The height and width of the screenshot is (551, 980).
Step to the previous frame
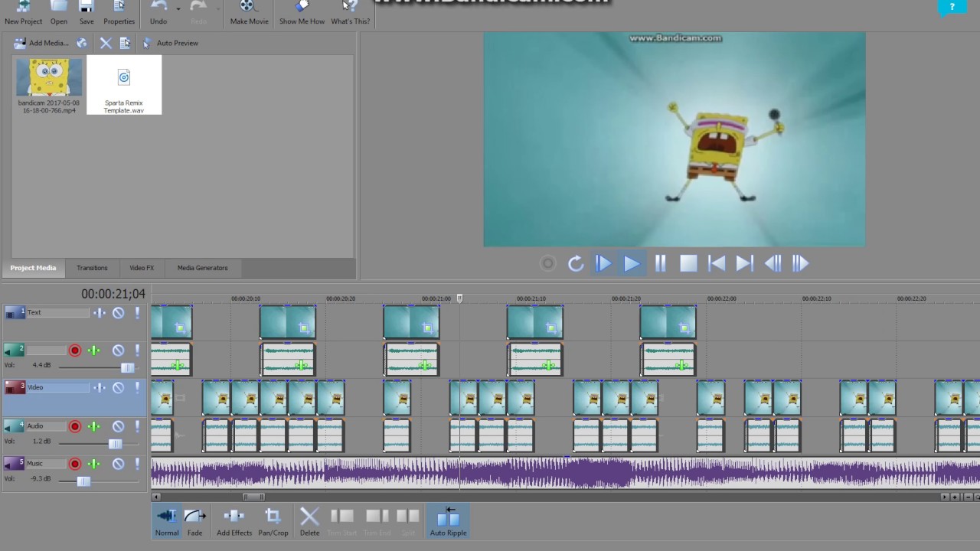[773, 263]
